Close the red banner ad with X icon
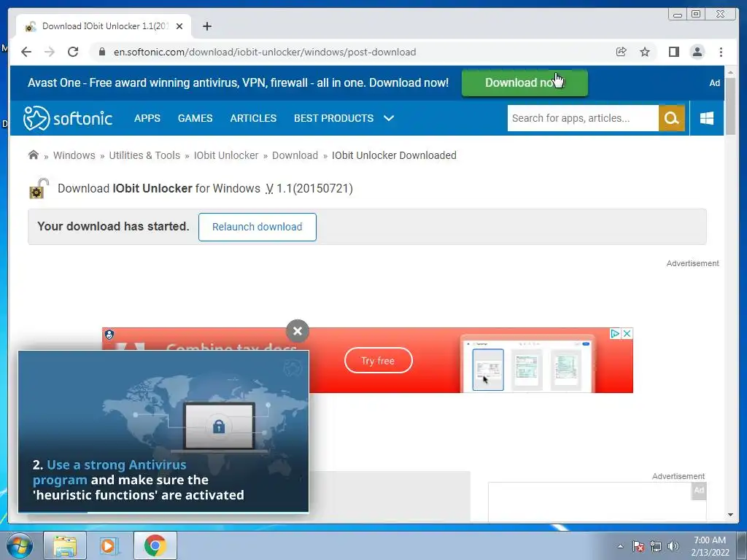747x560 pixels. [627, 333]
